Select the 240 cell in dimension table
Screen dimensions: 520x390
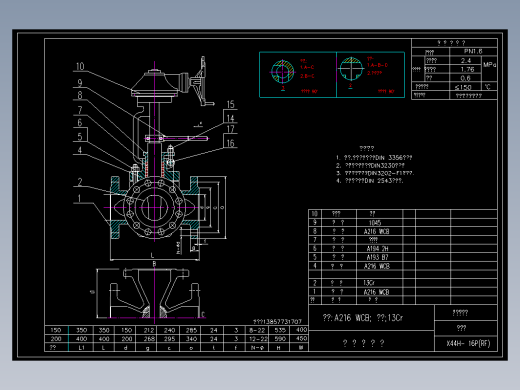point(169,330)
